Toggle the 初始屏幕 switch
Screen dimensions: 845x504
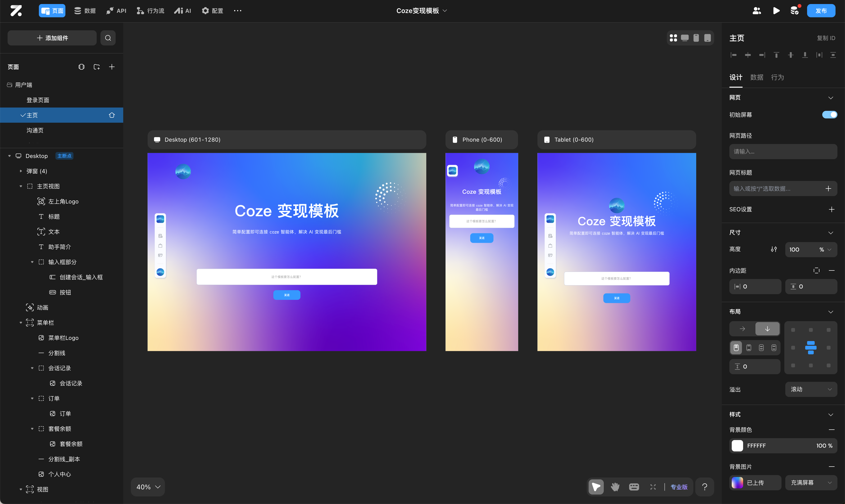pyautogui.click(x=829, y=115)
